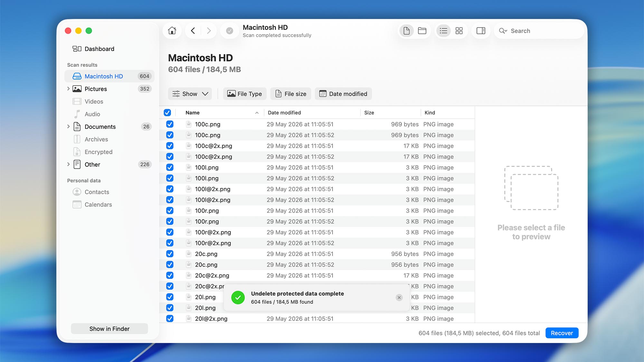The width and height of the screenshot is (644, 362).
Task: Click file icon of 20l@2x.png row
Action: coord(189,319)
